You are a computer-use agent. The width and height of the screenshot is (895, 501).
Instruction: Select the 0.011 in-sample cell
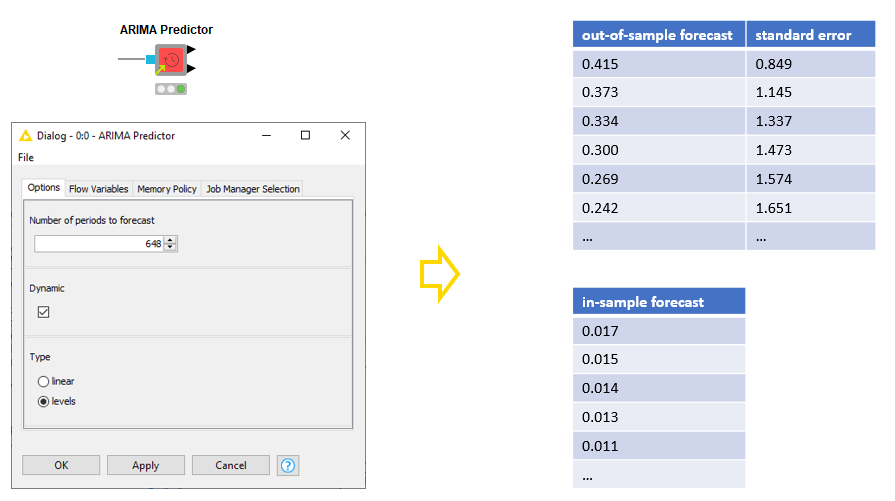659,446
